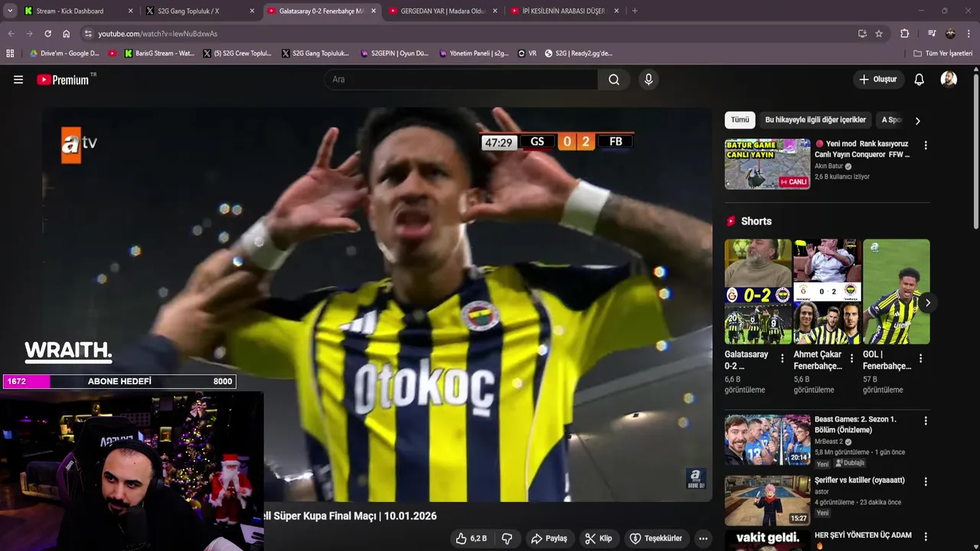Go back in Chrome
This screenshot has width=980, height=551.
pos(11,34)
